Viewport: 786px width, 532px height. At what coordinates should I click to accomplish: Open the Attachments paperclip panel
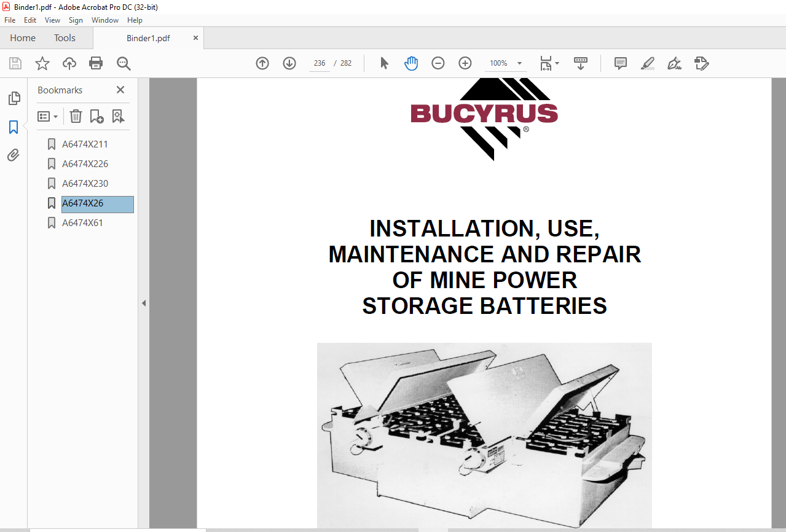(x=14, y=155)
